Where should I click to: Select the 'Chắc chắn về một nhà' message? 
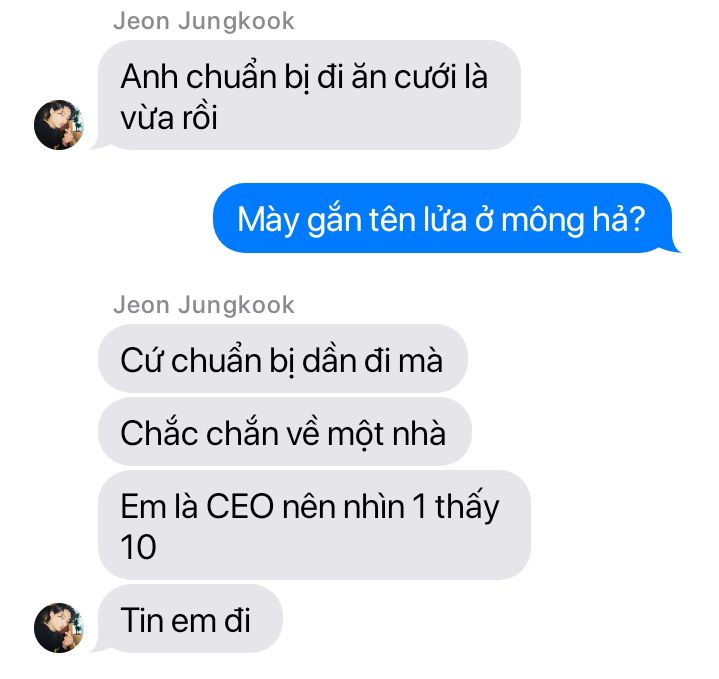click(284, 431)
